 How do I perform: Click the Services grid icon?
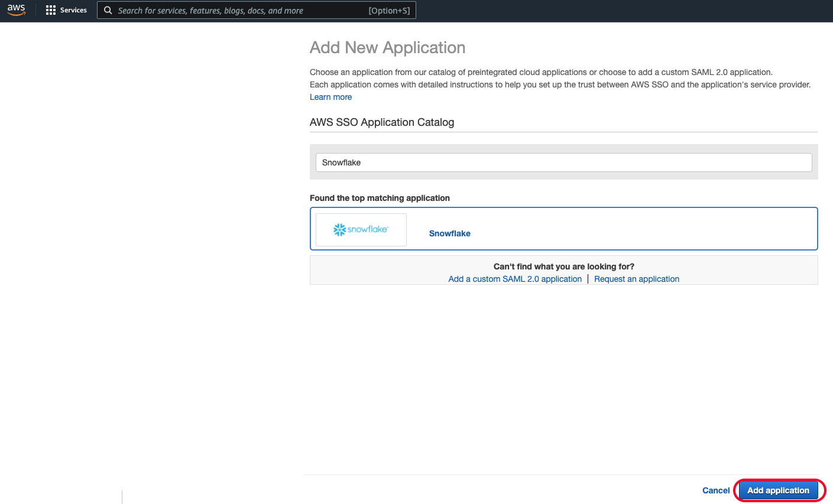point(51,9)
